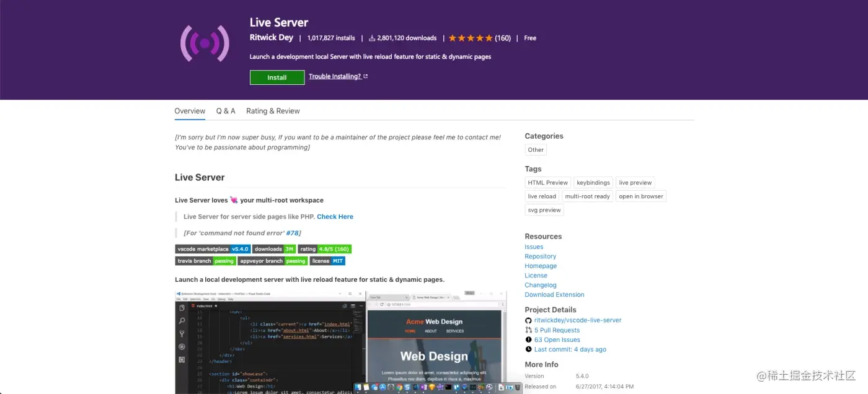This screenshot has height=394, width=868.
Task: Click the downloads arrow icon beside 2,801,120
Action: pos(372,38)
